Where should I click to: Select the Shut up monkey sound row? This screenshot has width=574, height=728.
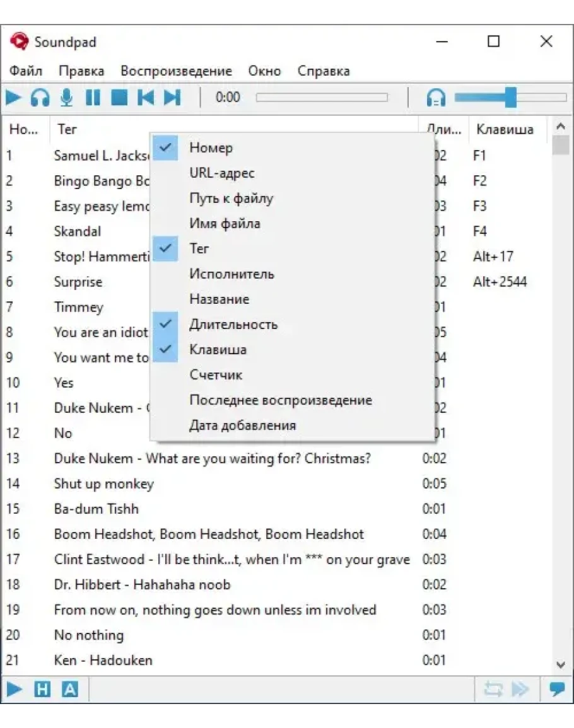click(x=103, y=484)
